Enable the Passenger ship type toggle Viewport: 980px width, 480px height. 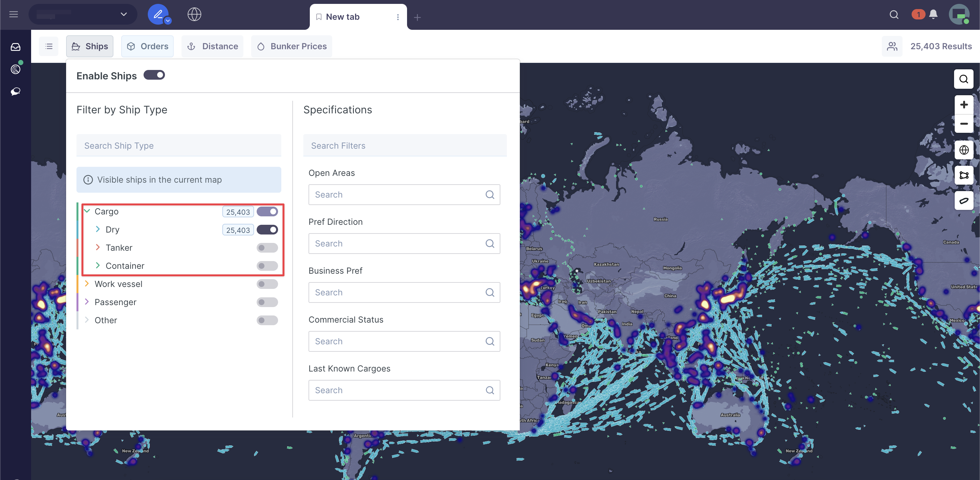pyautogui.click(x=267, y=303)
